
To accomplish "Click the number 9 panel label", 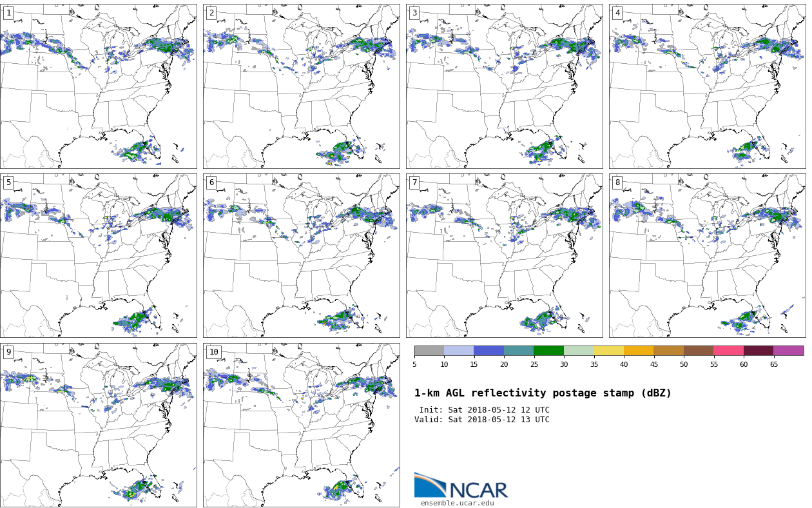I will [8, 352].
